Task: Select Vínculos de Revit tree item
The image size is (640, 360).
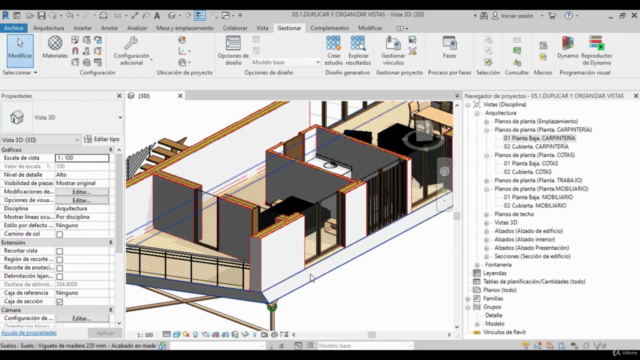Action: [x=504, y=332]
